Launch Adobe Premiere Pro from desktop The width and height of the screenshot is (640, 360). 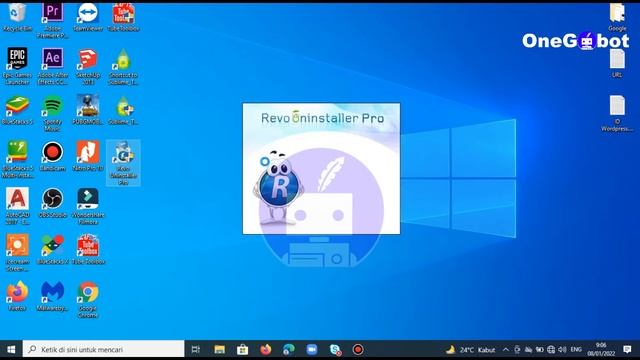52,20
